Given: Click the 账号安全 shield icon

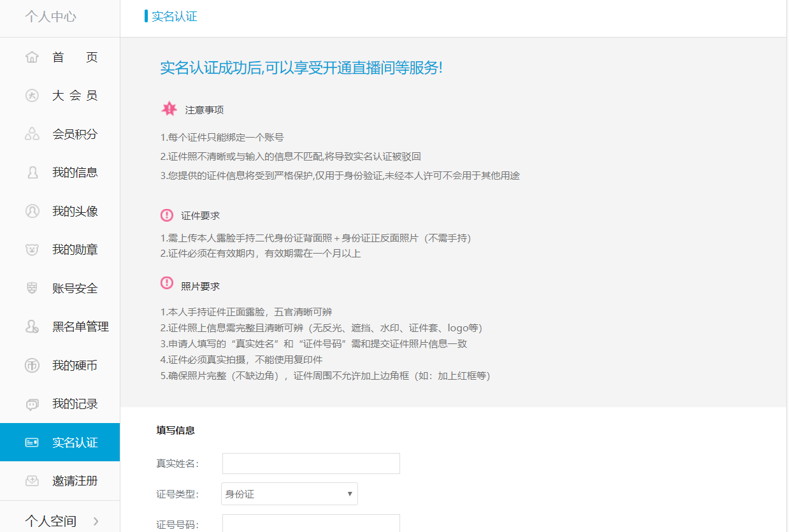Looking at the screenshot, I should 32,289.
